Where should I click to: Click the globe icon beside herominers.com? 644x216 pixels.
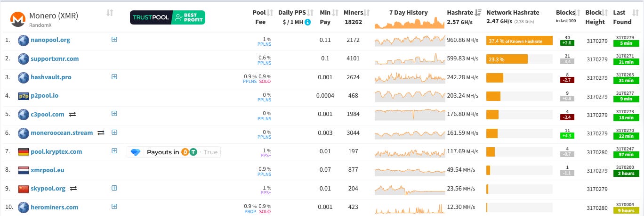[x=24, y=207]
